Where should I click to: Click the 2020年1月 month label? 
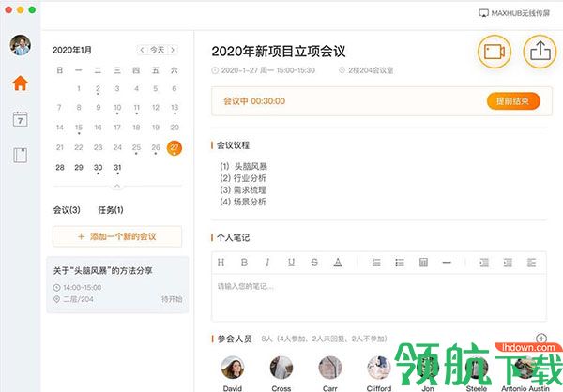tap(72, 50)
